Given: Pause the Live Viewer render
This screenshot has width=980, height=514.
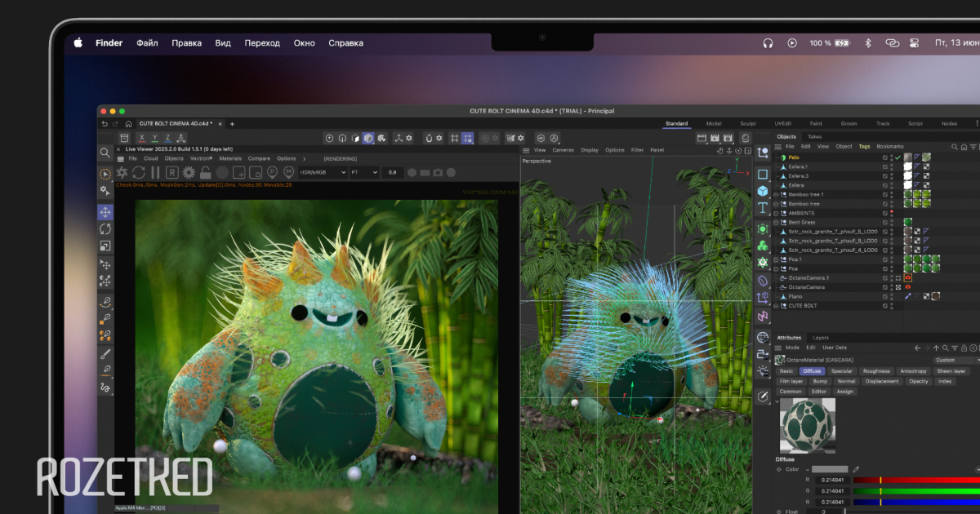Looking at the screenshot, I should (155, 172).
